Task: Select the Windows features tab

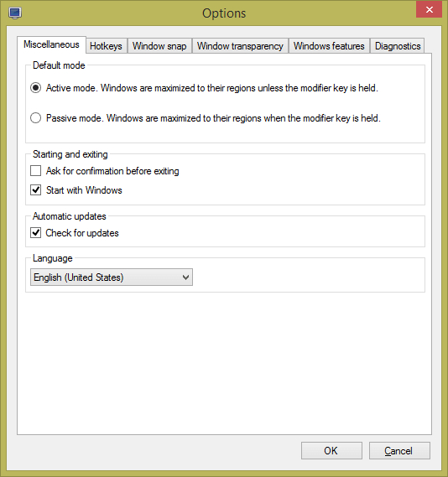Action: (x=329, y=46)
